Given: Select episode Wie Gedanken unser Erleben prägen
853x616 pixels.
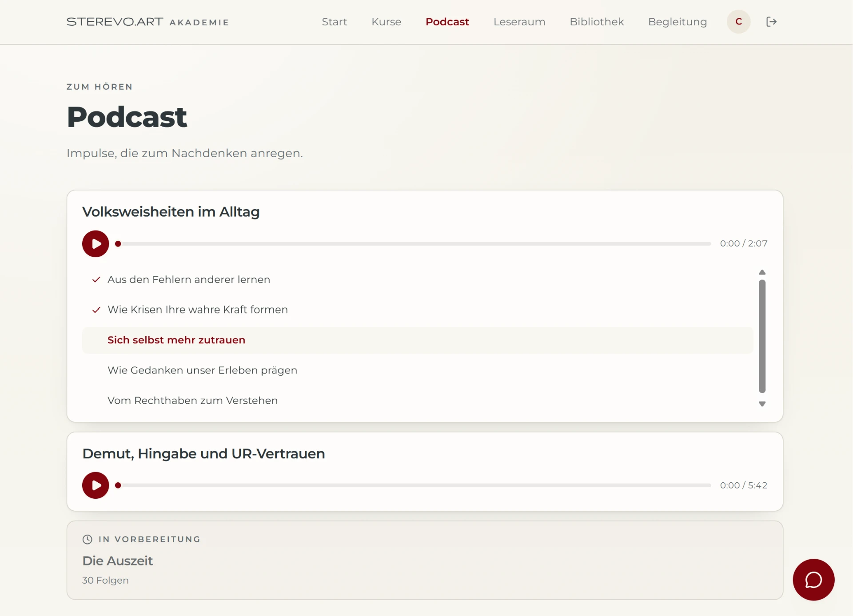Looking at the screenshot, I should click(418, 370).
